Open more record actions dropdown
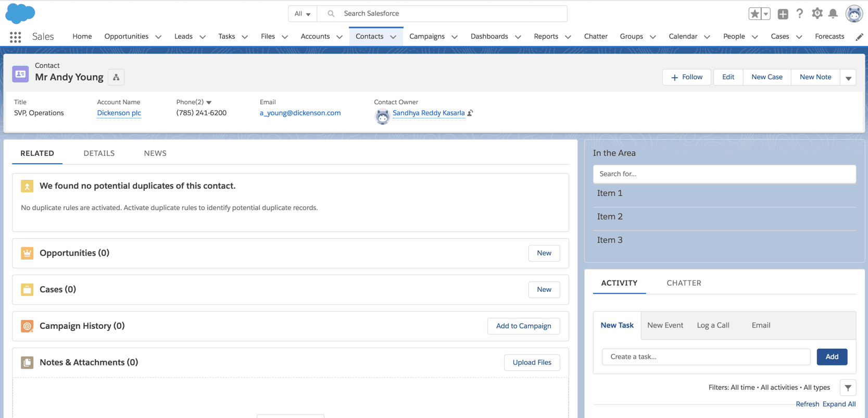 point(848,78)
